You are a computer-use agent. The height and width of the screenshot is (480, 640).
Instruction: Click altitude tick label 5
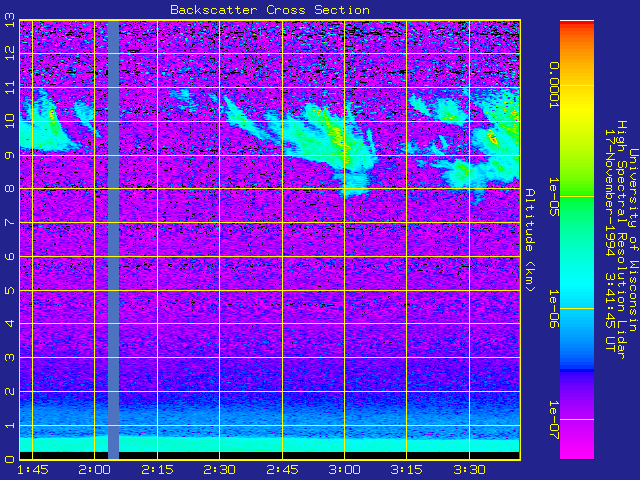pyautogui.click(x=10, y=290)
